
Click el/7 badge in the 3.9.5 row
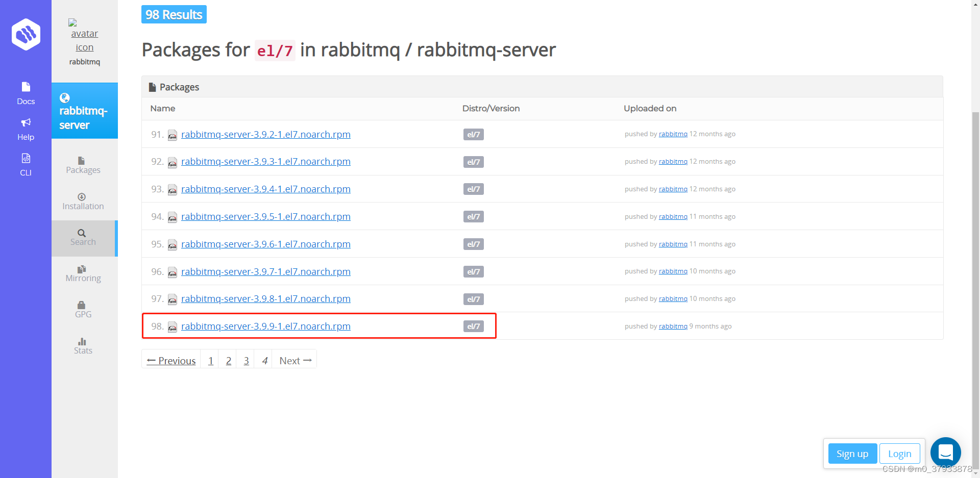click(474, 217)
